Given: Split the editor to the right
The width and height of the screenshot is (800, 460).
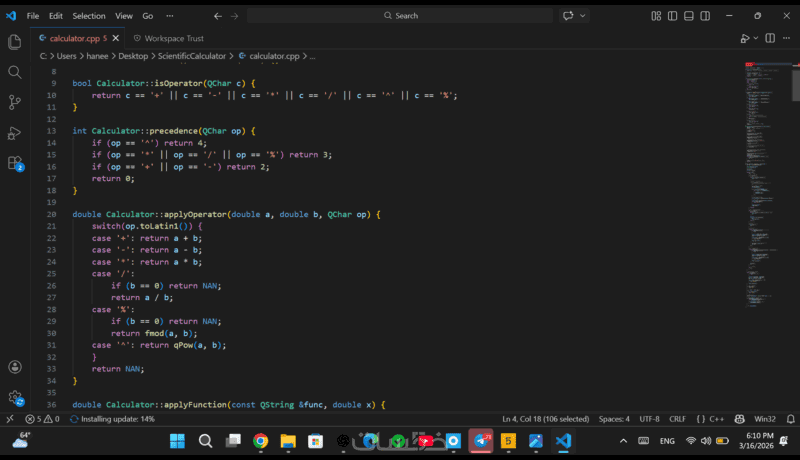Looking at the screenshot, I should click(x=770, y=38).
